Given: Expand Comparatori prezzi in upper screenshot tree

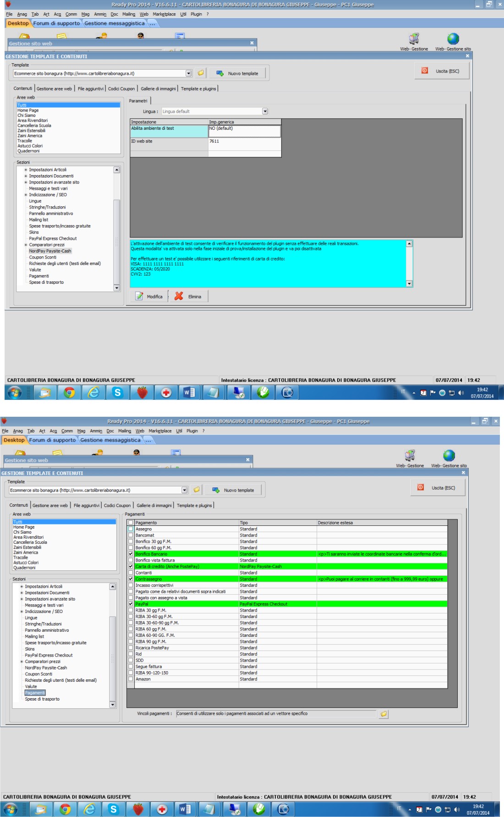Looking at the screenshot, I should coord(26,245).
